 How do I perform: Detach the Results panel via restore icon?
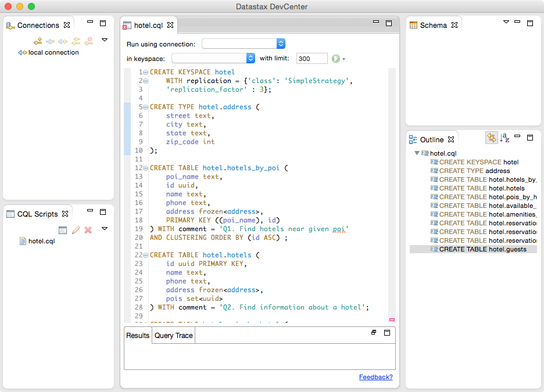pos(374,333)
